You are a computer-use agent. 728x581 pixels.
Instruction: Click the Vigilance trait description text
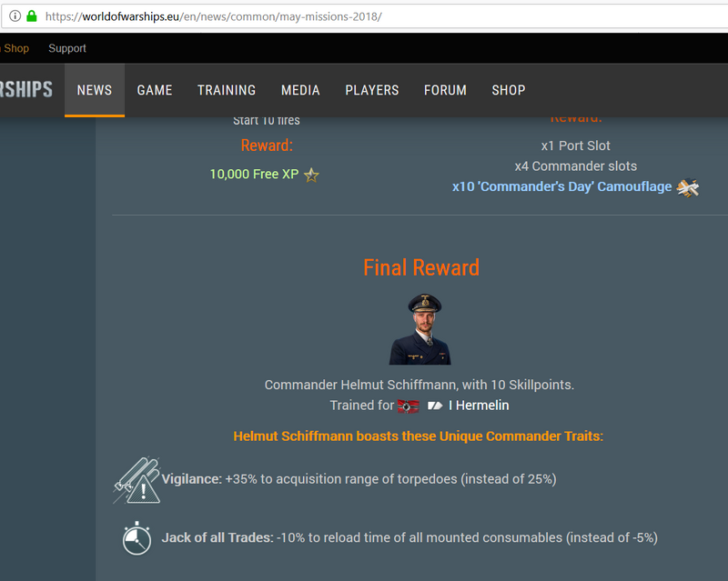[x=359, y=479]
